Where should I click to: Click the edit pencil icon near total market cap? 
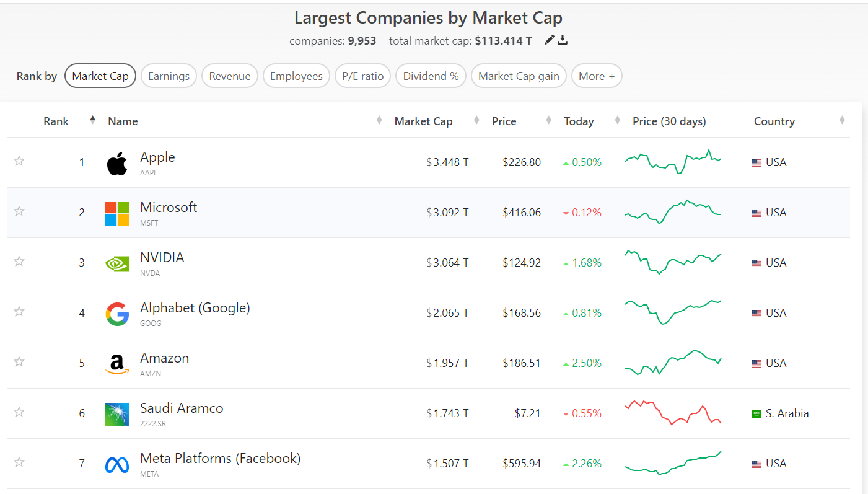pos(549,40)
